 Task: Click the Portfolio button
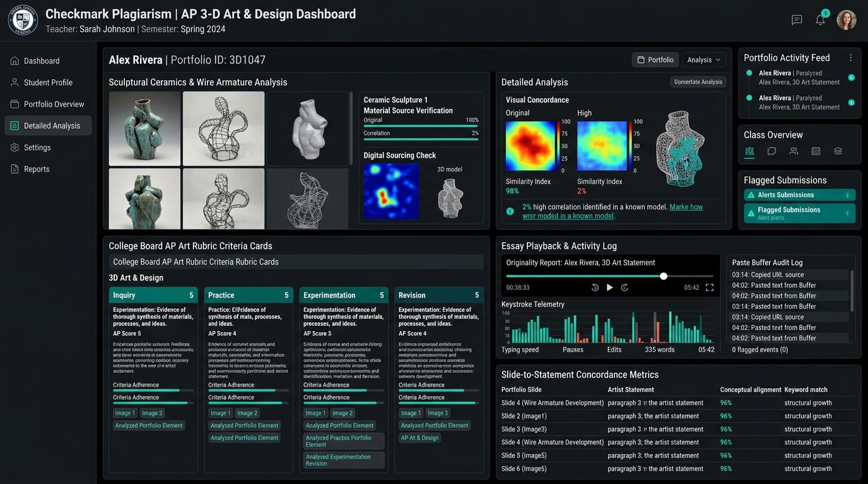pos(655,60)
